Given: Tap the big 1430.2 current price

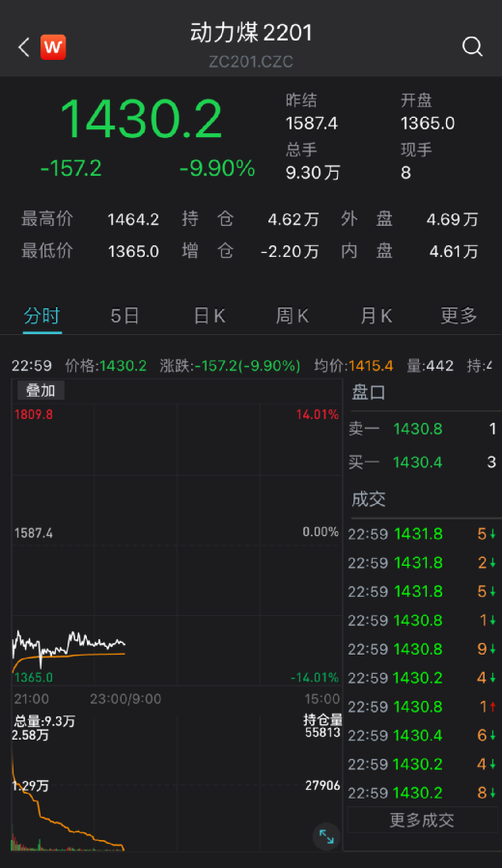Looking at the screenshot, I should (141, 119).
